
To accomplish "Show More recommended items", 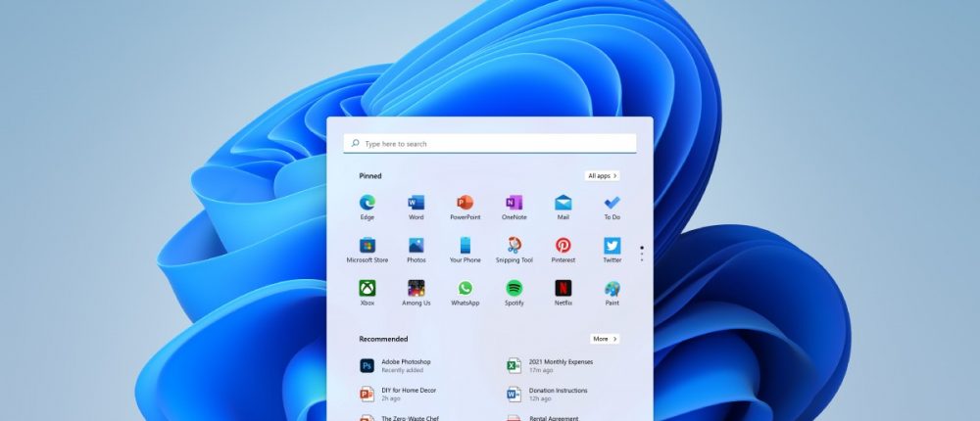I will (604, 339).
